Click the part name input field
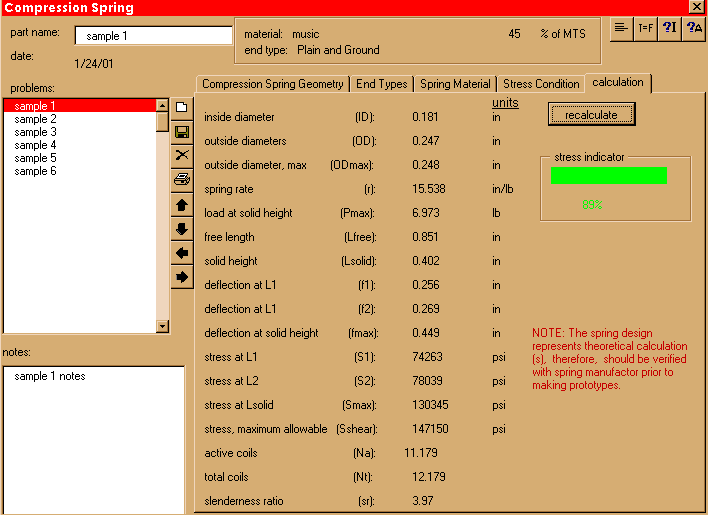Screen dimensions: 708x515 (153, 36)
